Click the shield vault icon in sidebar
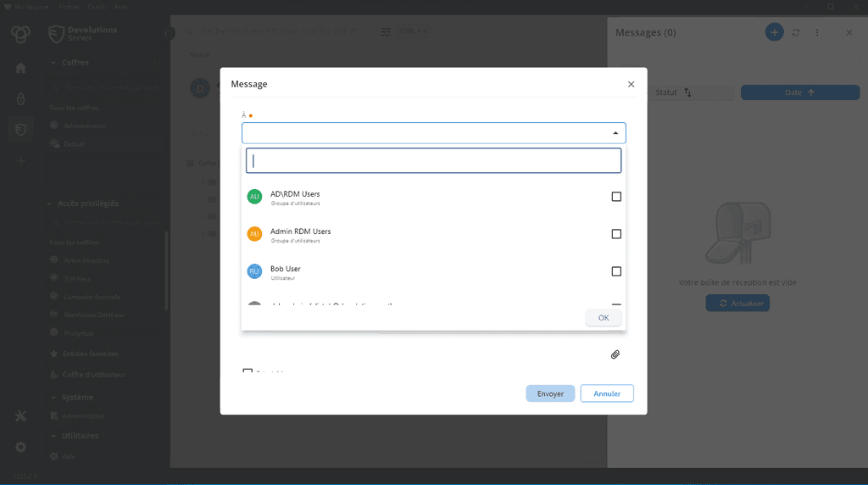The image size is (868, 485). coord(21,130)
